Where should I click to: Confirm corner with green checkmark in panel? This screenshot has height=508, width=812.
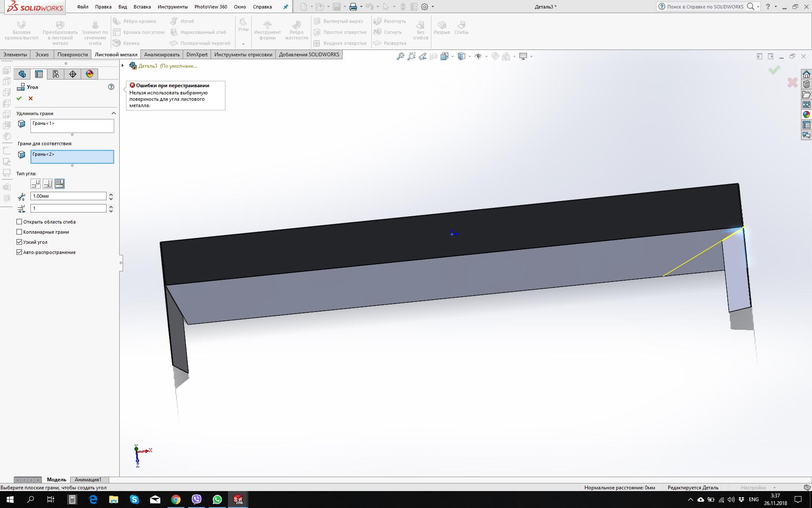pyautogui.click(x=19, y=98)
